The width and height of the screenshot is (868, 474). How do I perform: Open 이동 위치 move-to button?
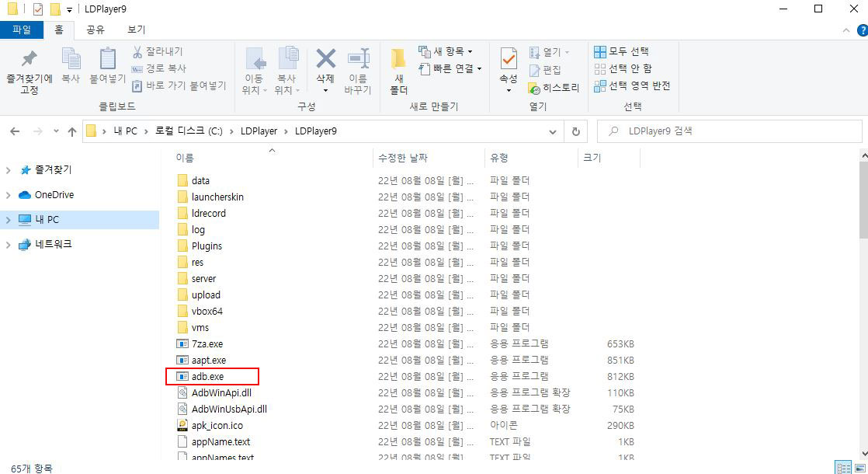[x=255, y=71]
